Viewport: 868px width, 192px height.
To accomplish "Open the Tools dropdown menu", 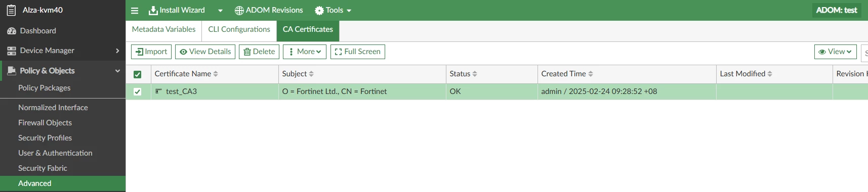I will pyautogui.click(x=333, y=10).
